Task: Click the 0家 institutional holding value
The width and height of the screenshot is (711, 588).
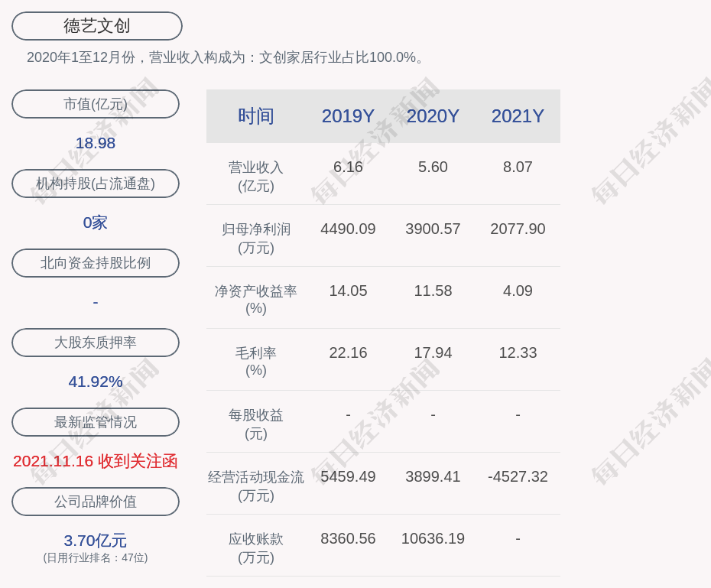Action: point(96,223)
